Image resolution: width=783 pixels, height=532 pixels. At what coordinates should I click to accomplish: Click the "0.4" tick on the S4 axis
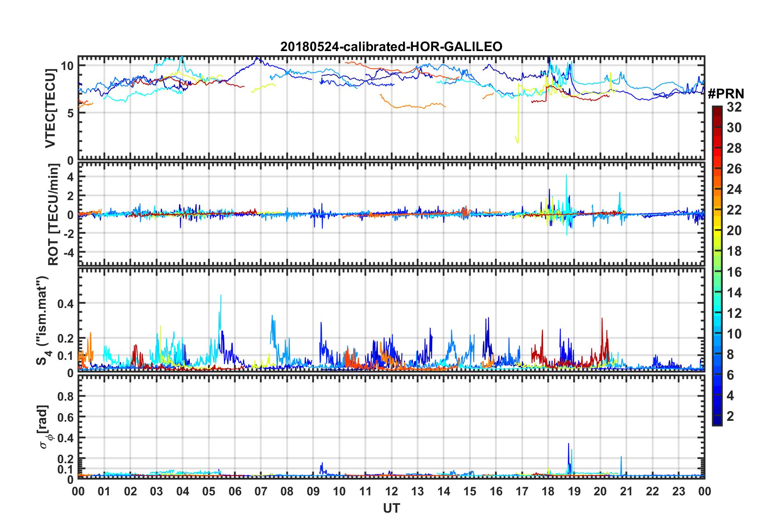click(x=65, y=304)
